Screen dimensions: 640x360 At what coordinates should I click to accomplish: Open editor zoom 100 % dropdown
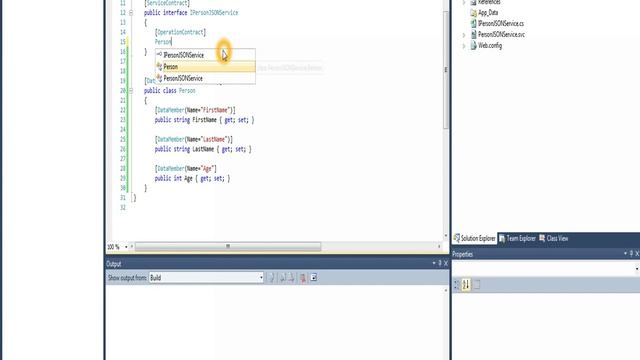click(126, 247)
